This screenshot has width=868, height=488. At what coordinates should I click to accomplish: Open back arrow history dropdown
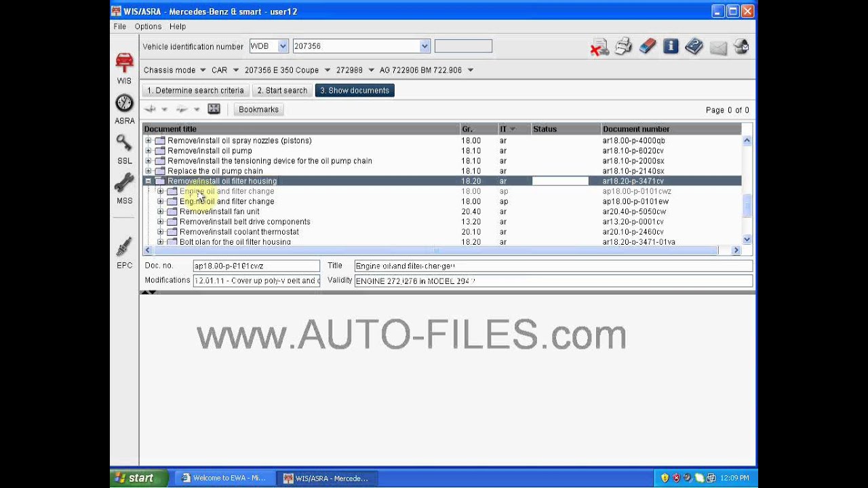[164, 110]
